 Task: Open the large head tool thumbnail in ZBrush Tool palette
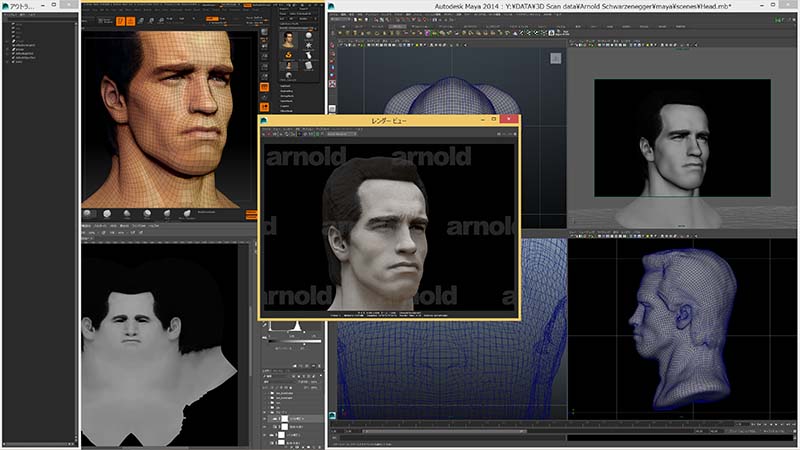pos(288,39)
